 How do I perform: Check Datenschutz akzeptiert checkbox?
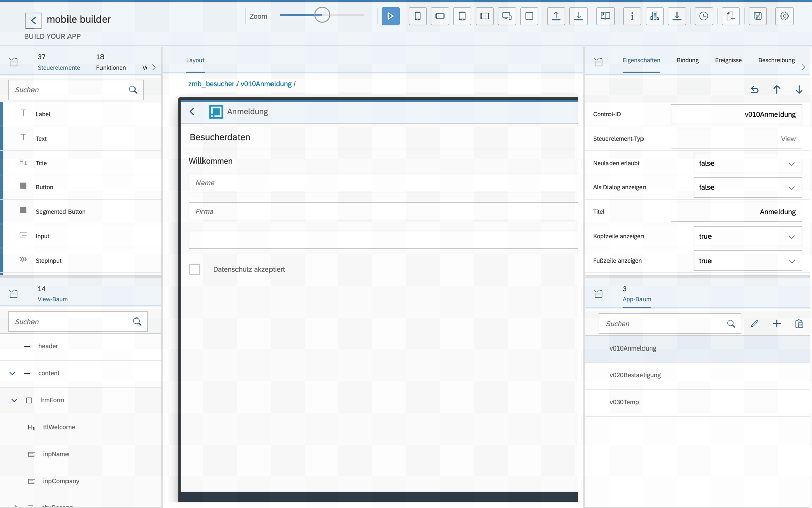pyautogui.click(x=195, y=269)
